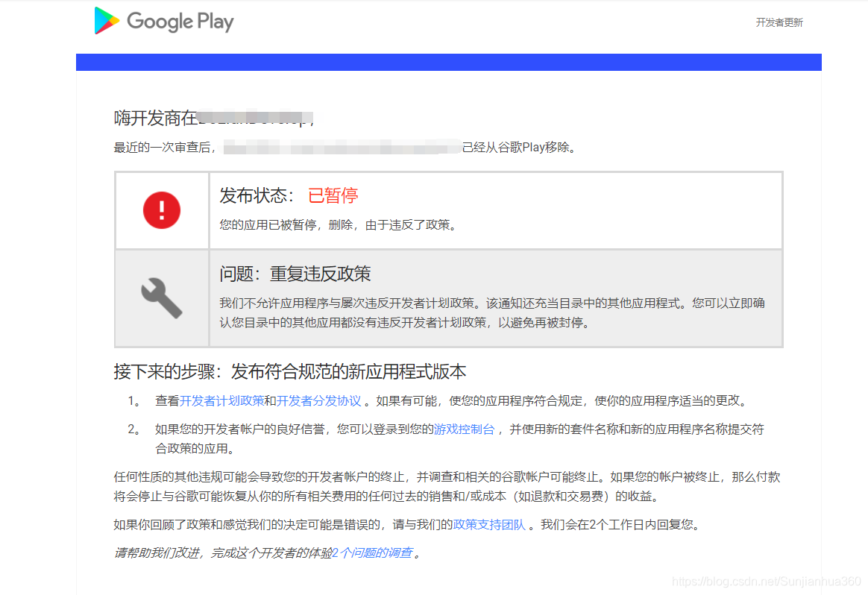868x595 pixels.
Task: Click the Google Play logo
Action: 164,21
